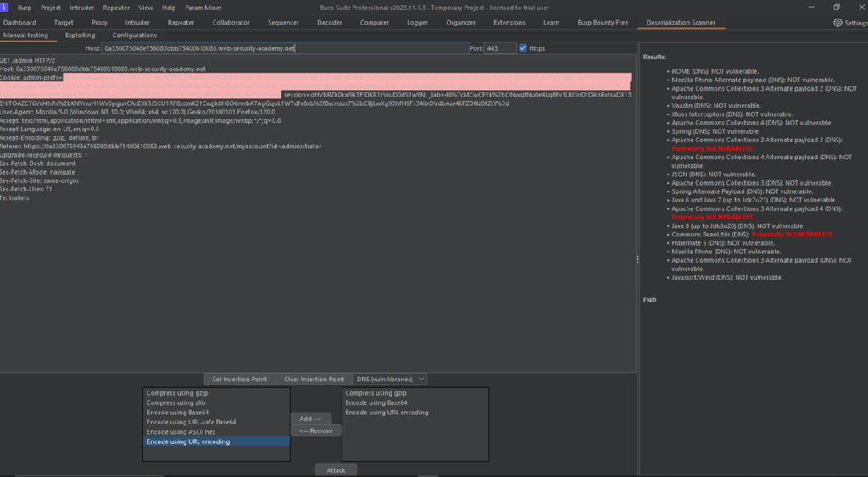
Task: Open the Settings gear icon
Action: click(x=837, y=23)
